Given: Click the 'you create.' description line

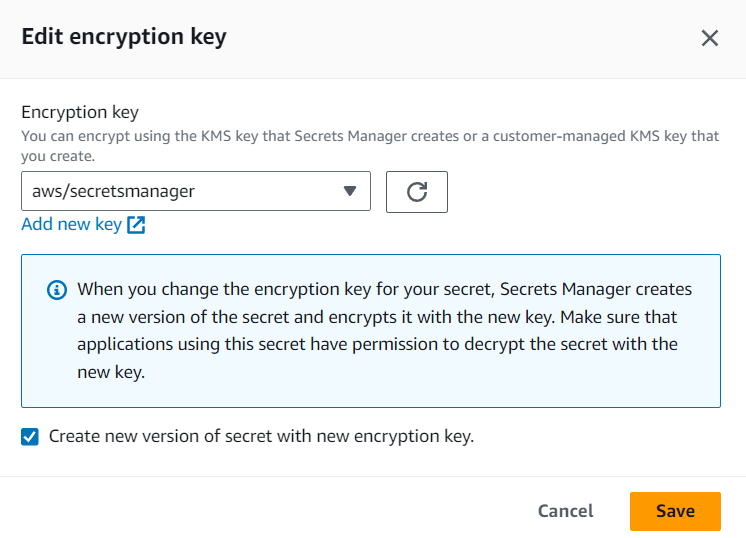Looking at the screenshot, I should point(59,156).
